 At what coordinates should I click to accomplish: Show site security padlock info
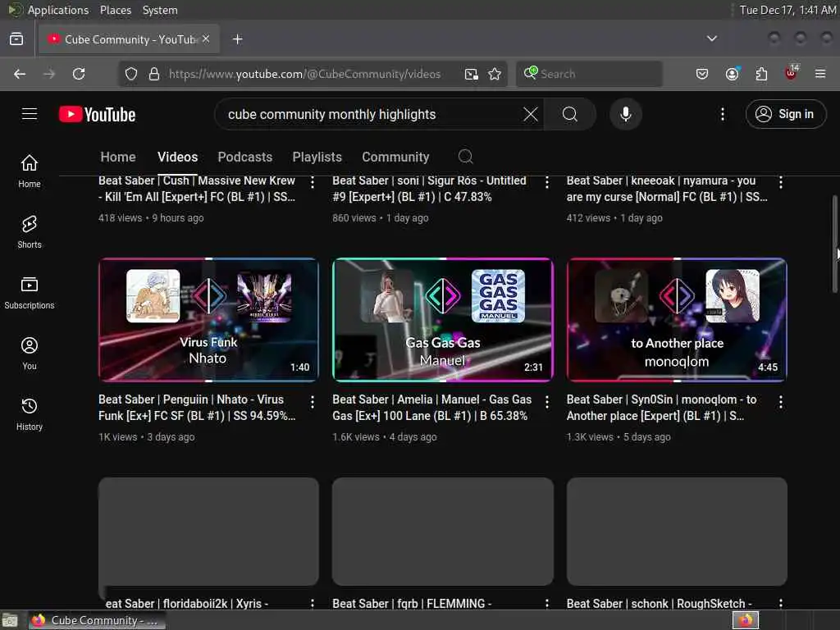pos(154,74)
